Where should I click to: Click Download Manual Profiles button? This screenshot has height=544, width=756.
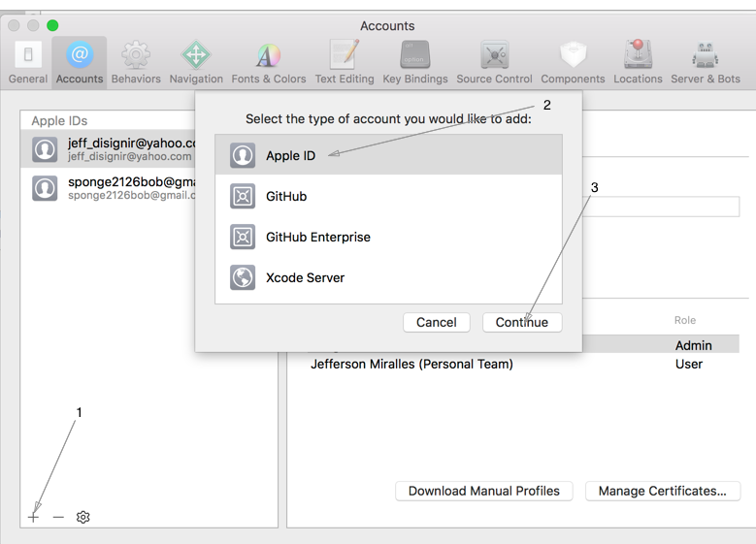click(x=484, y=491)
